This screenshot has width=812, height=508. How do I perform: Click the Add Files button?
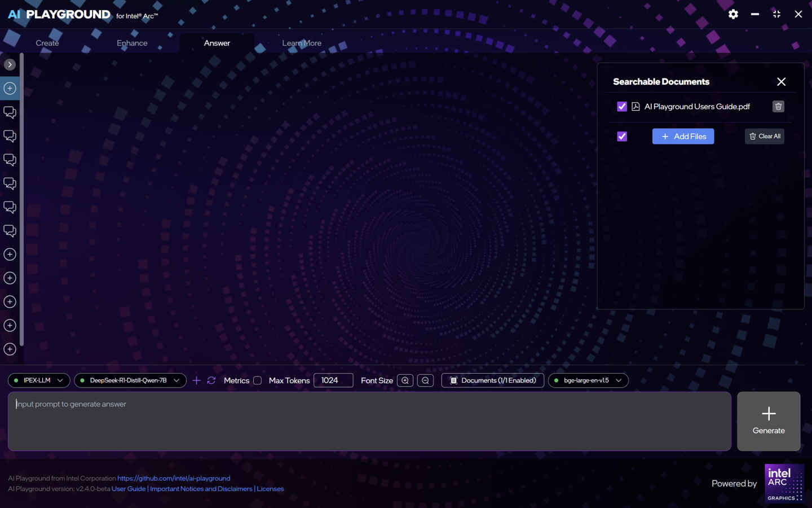(x=683, y=137)
